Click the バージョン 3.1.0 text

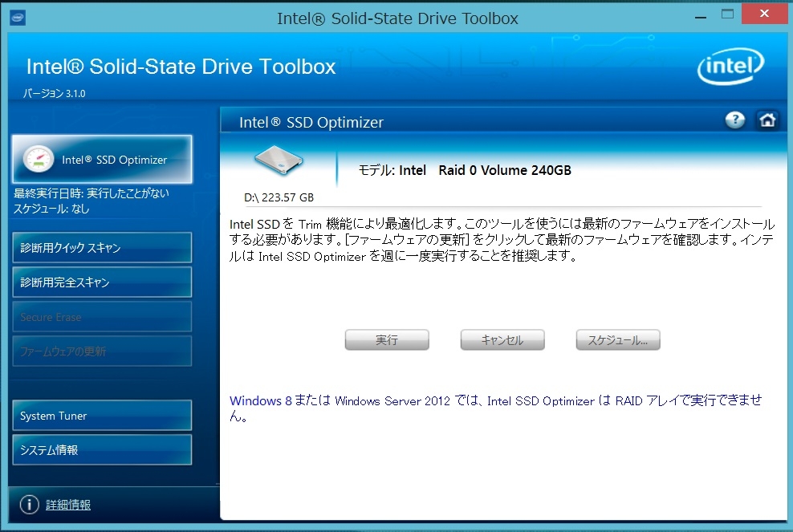coord(54,93)
